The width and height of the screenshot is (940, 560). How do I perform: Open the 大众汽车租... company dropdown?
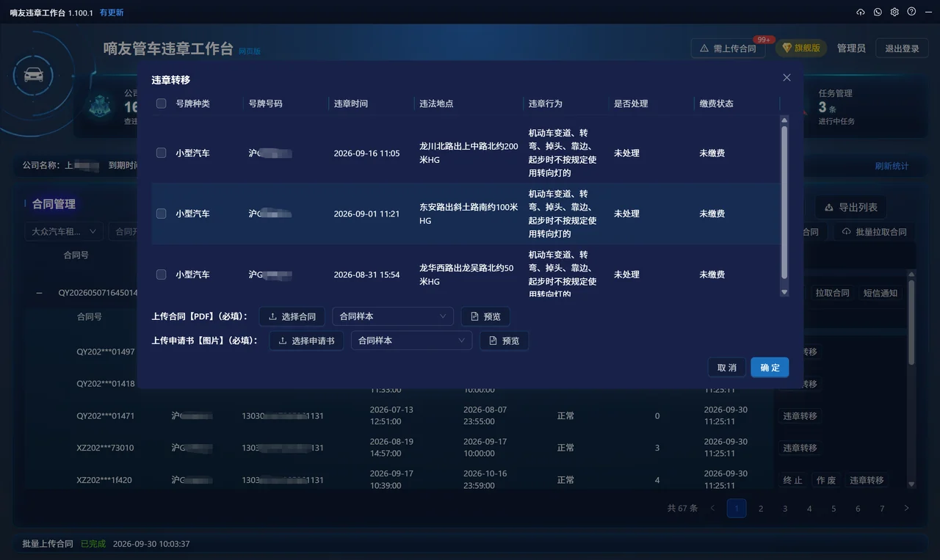pos(63,232)
